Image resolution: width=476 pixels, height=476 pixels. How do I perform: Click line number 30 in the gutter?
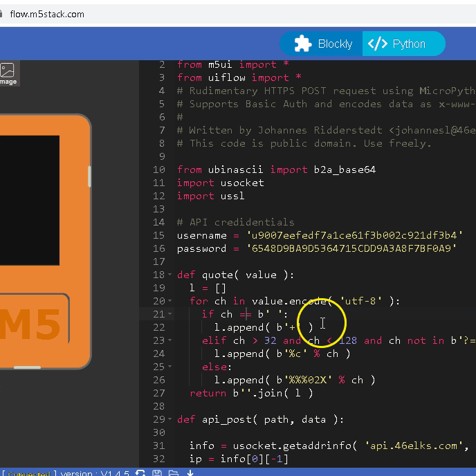pyautogui.click(x=159, y=432)
